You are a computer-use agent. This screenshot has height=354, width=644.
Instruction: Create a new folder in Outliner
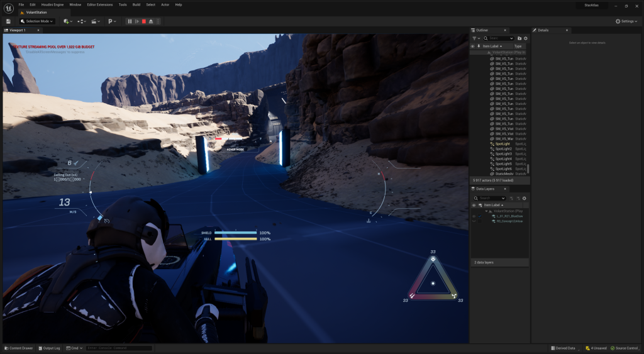click(519, 38)
